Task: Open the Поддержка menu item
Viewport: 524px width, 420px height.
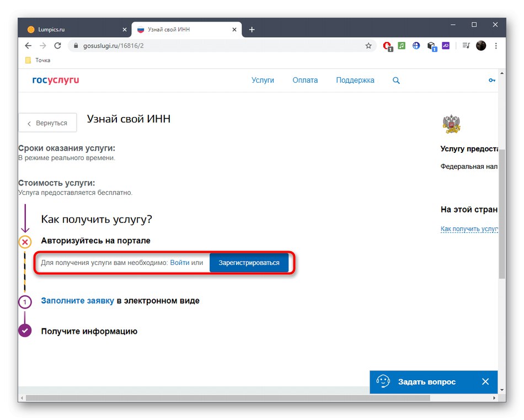Action: pos(355,80)
